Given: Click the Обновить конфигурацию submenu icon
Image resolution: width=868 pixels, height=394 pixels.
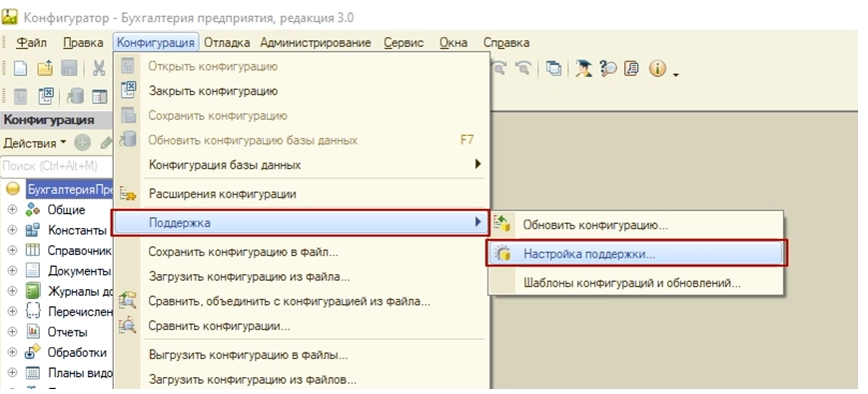Looking at the screenshot, I should (501, 224).
